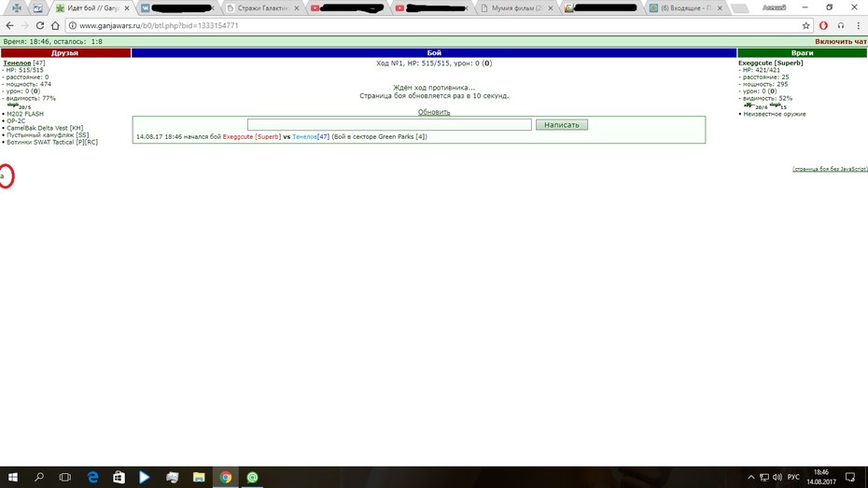
Task: Open the second pinned tab
Action: coord(37,8)
